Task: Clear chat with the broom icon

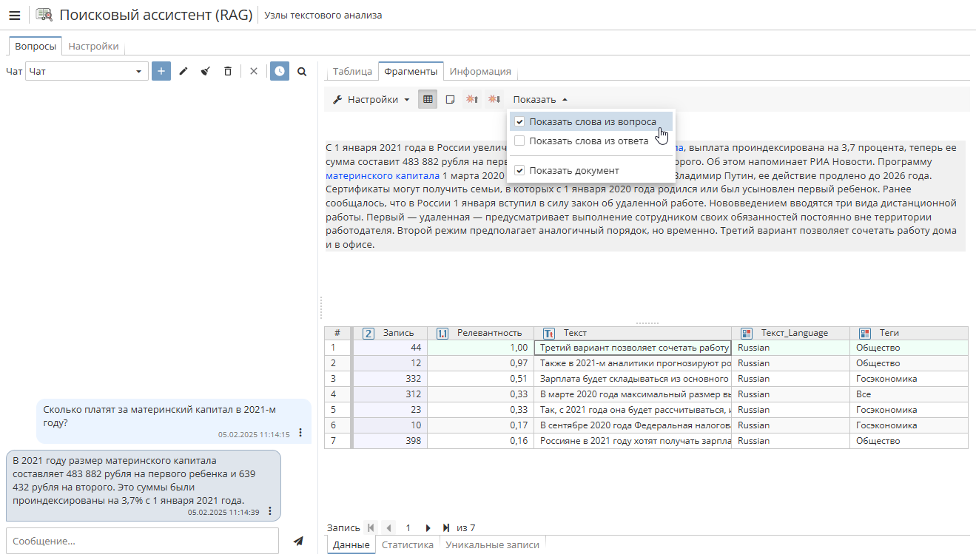Action: pyautogui.click(x=206, y=71)
